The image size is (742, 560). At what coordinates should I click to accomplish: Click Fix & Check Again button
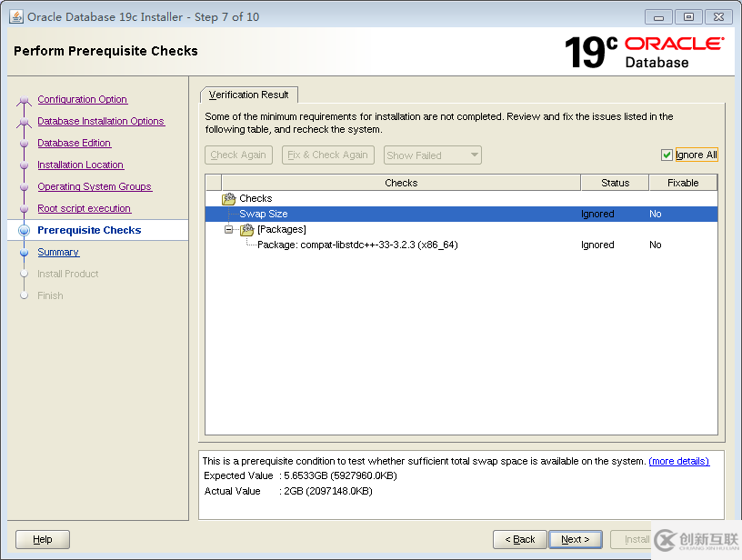(328, 155)
